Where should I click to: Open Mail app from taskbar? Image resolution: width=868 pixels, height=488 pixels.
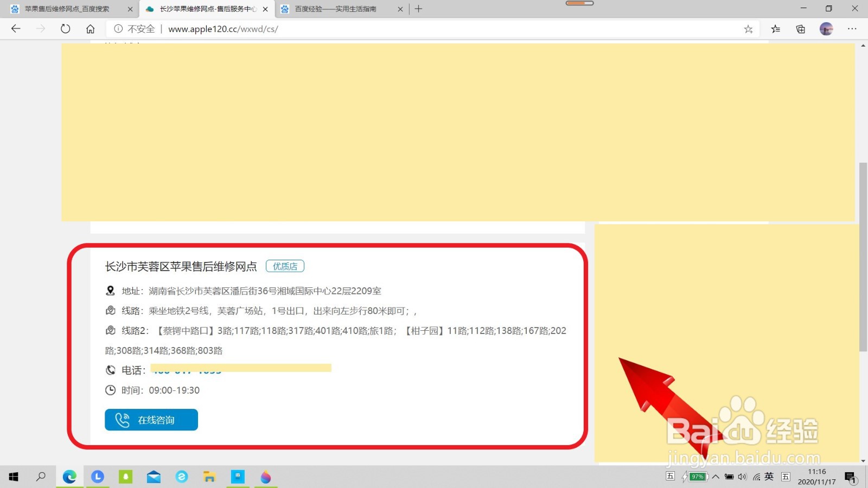click(154, 477)
